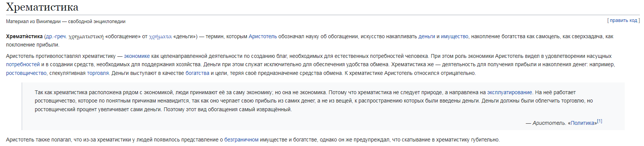Open the 'богатства' link
644x146 pixels.
(x=197, y=73)
